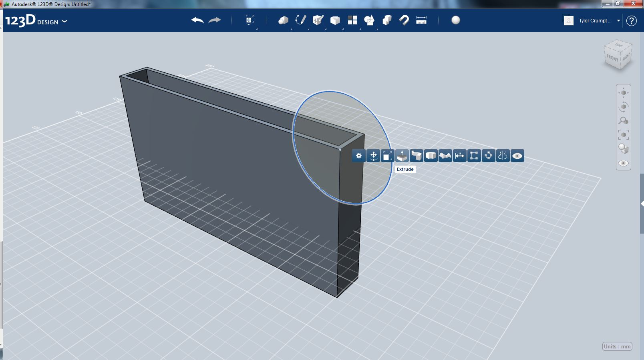644x360 pixels.
Task: Open the Pattern tools menu
Action: (x=352, y=20)
